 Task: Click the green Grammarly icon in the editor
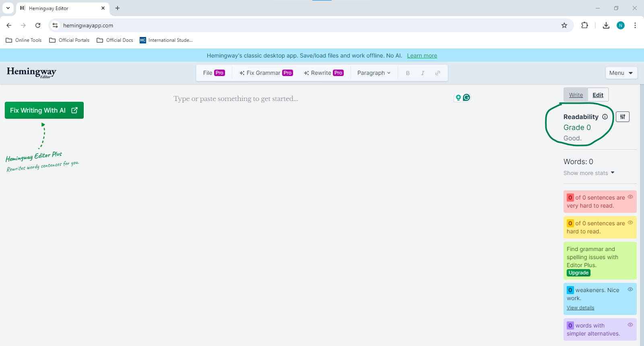[466, 97]
